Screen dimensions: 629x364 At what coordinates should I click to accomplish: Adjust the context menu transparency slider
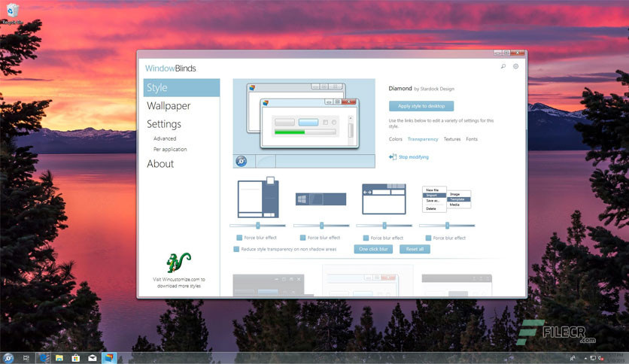pyautogui.click(x=447, y=226)
